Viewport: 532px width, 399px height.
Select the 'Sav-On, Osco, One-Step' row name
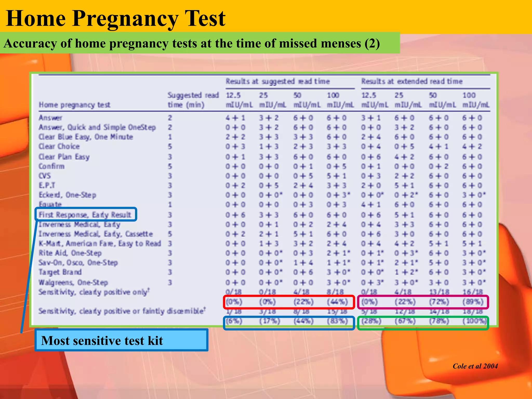78,263
